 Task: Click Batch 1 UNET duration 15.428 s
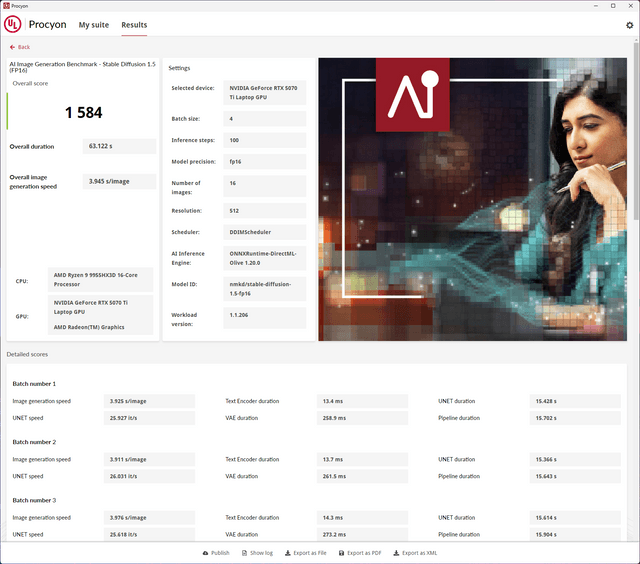[x=575, y=401]
